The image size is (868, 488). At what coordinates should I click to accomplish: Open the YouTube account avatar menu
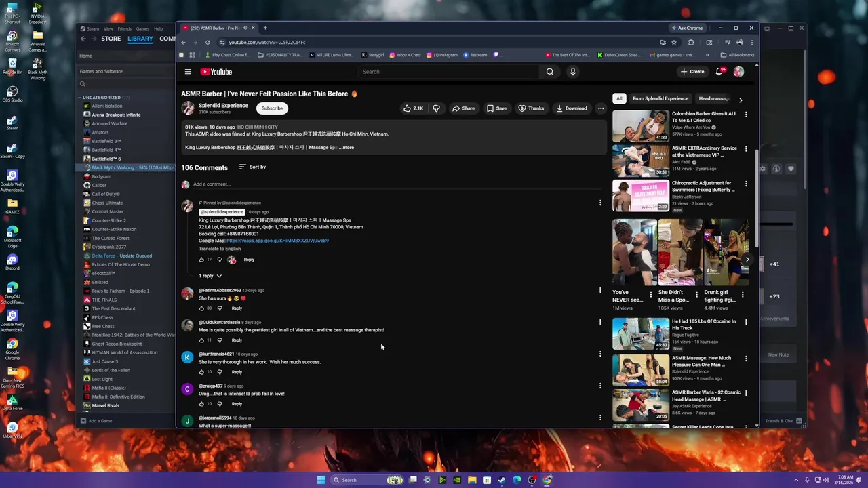coord(738,72)
